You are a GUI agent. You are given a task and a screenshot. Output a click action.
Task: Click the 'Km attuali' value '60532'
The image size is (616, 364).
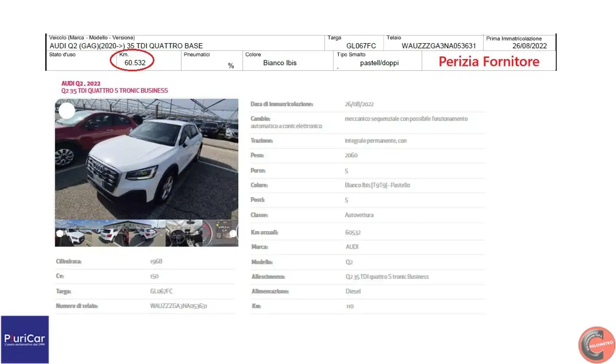click(x=353, y=232)
